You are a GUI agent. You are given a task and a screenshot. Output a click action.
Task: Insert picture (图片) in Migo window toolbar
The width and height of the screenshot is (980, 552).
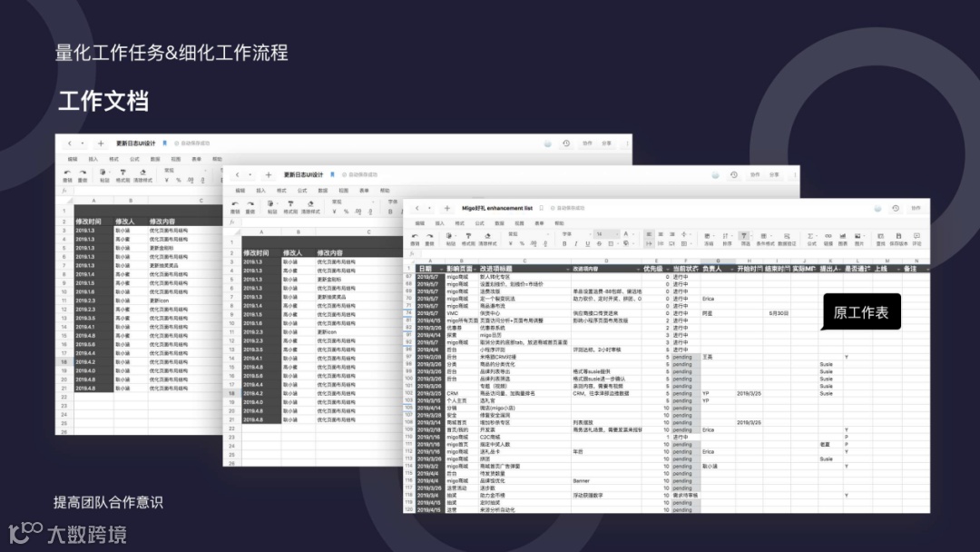pos(858,240)
